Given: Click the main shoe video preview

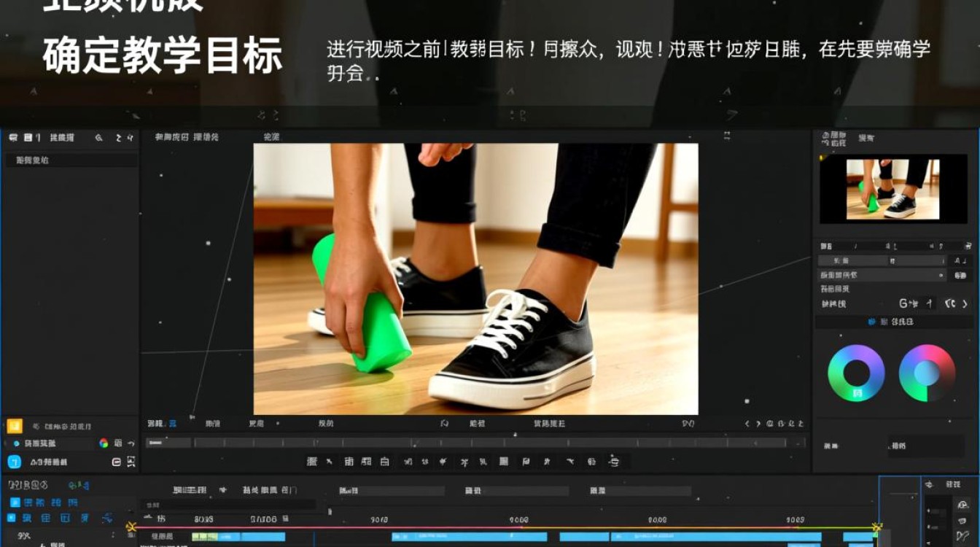Looking at the screenshot, I should click(475, 279).
